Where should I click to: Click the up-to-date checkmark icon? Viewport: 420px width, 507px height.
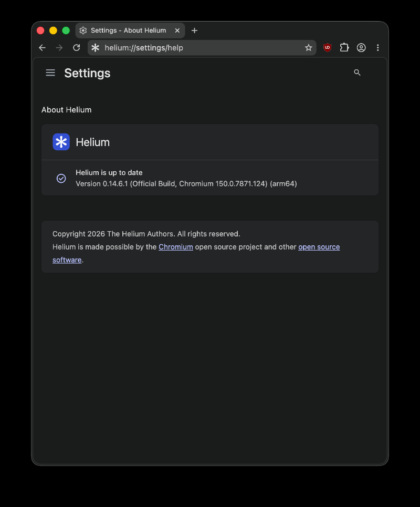click(x=61, y=178)
